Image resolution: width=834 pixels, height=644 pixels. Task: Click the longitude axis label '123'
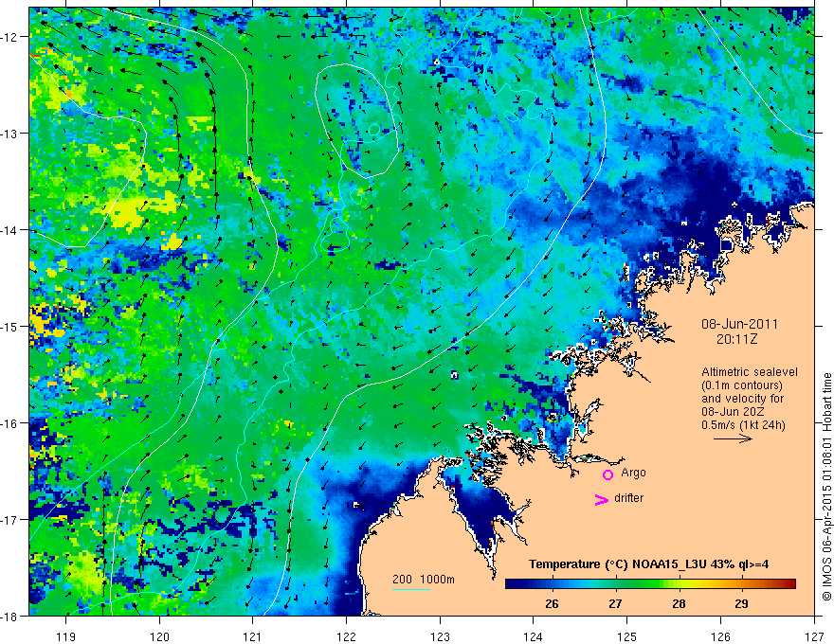[440, 636]
